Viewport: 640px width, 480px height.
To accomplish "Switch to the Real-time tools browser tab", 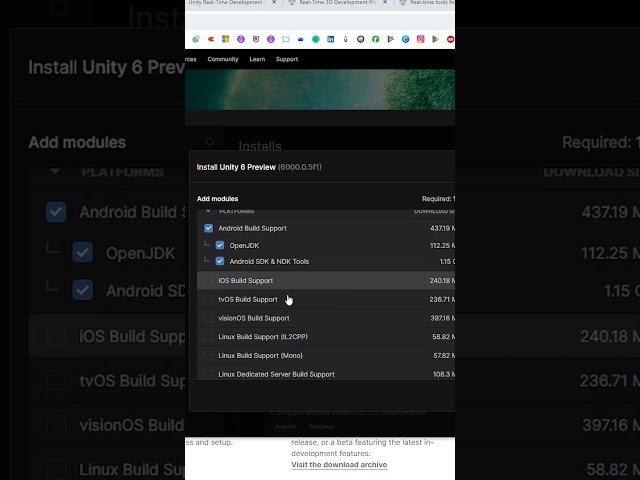I will [432, 2].
